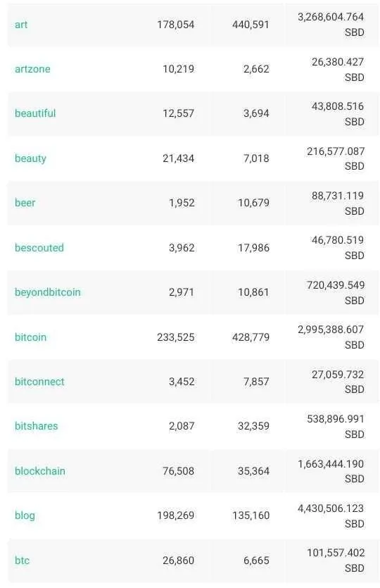Viewport: 380px width, 588px height.
Task: Click bitshares comments count 32,359
Action: pyautogui.click(x=254, y=426)
